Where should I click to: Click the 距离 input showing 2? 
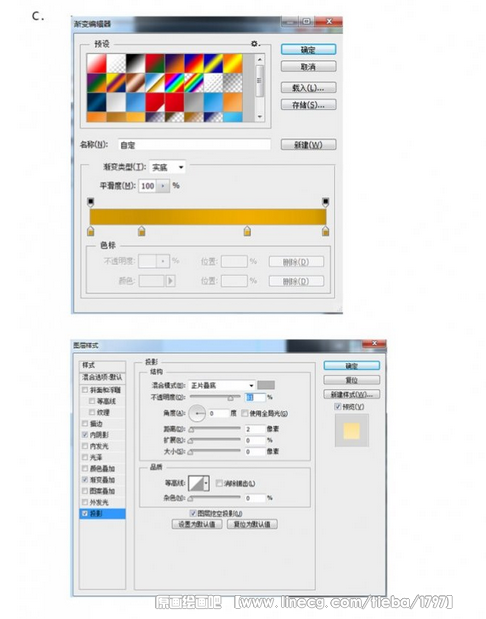tap(255, 429)
